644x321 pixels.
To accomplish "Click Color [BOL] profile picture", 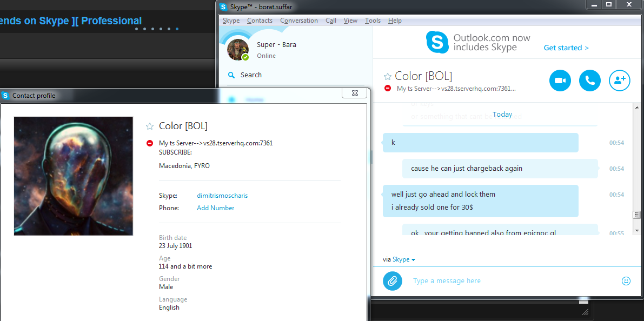I will point(74,176).
